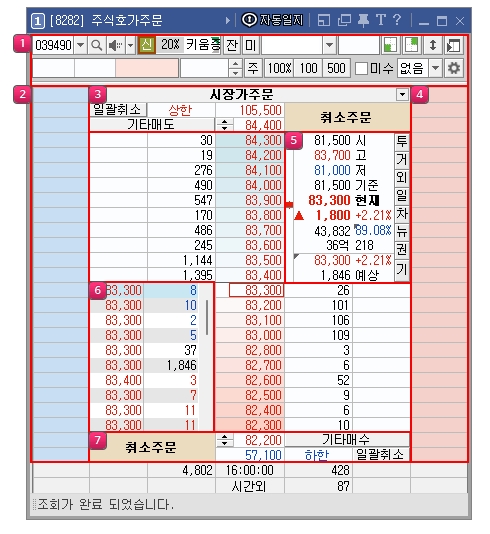Click the layout window icon in title bar
Viewport: 490px width, 534px height.
(323, 20)
